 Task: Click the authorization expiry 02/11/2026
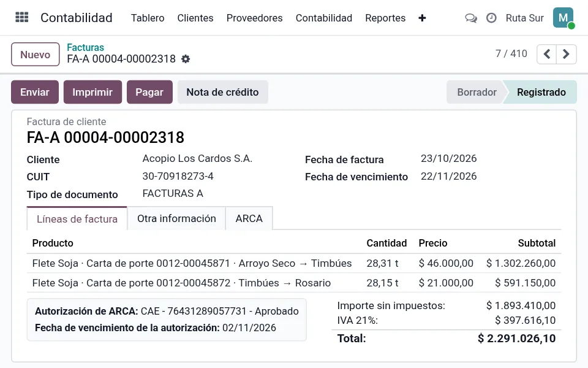click(249, 328)
